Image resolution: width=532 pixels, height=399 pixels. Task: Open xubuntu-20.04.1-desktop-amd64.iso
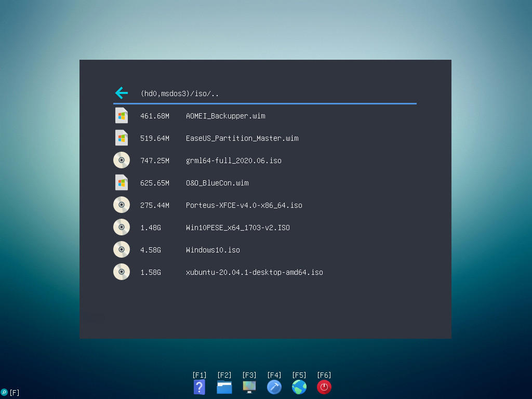click(x=254, y=272)
